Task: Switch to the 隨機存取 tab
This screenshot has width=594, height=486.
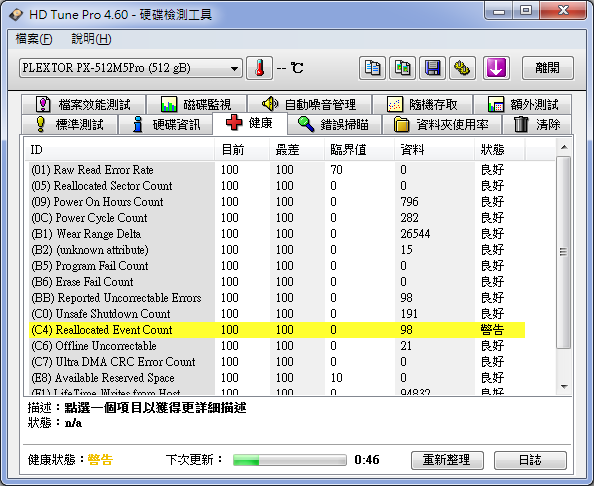Action: tap(422, 104)
